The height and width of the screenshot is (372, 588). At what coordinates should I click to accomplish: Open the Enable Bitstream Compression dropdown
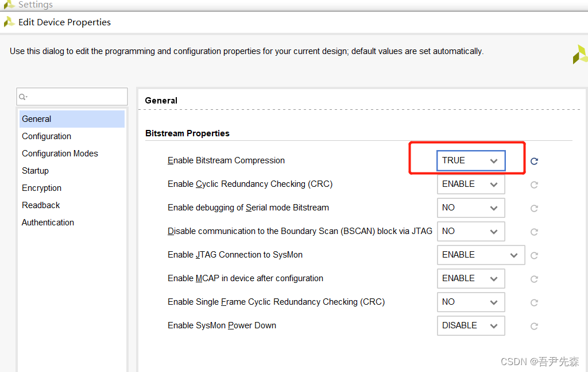point(471,160)
